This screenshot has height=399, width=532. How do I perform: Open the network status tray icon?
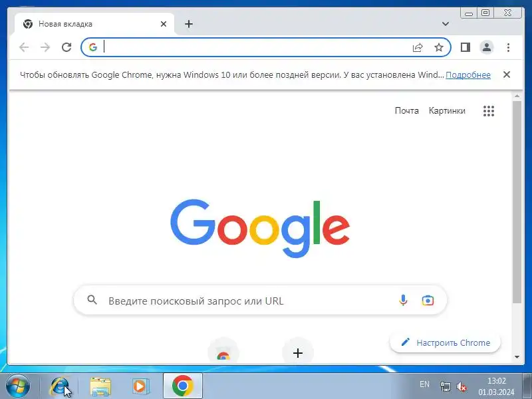click(x=445, y=386)
